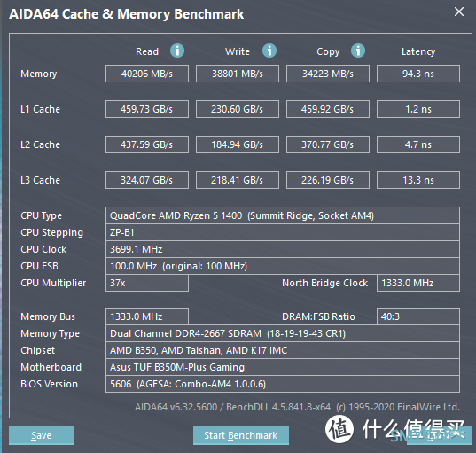Screen dimensions: 476x453
Task: Click CPU FSB value 100.0 MHz
Action: 283,266
